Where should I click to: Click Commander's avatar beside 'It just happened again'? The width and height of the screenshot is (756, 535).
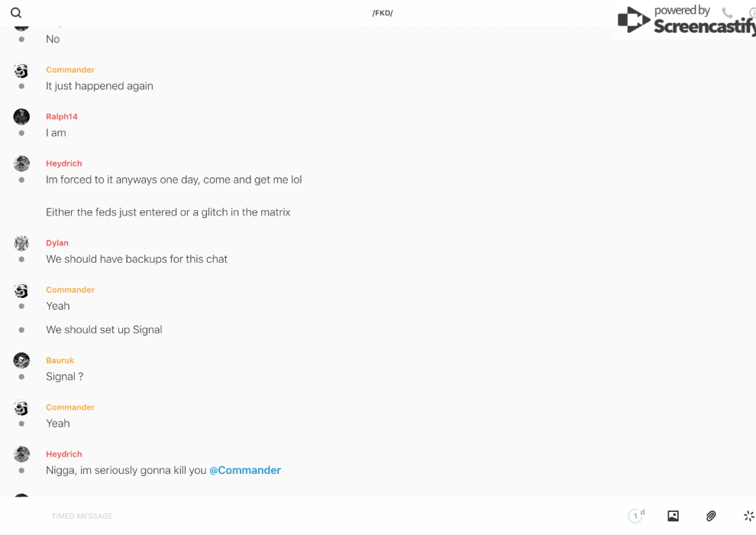21,70
